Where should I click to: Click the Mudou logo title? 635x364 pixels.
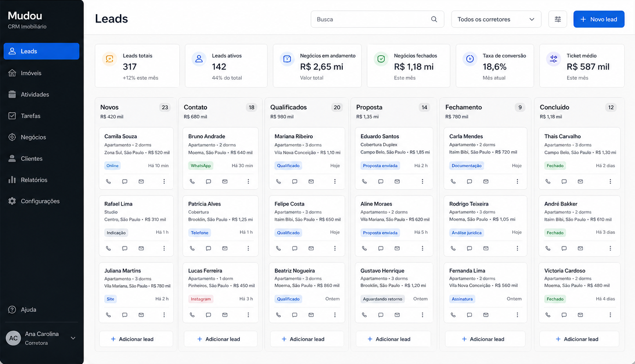click(25, 16)
